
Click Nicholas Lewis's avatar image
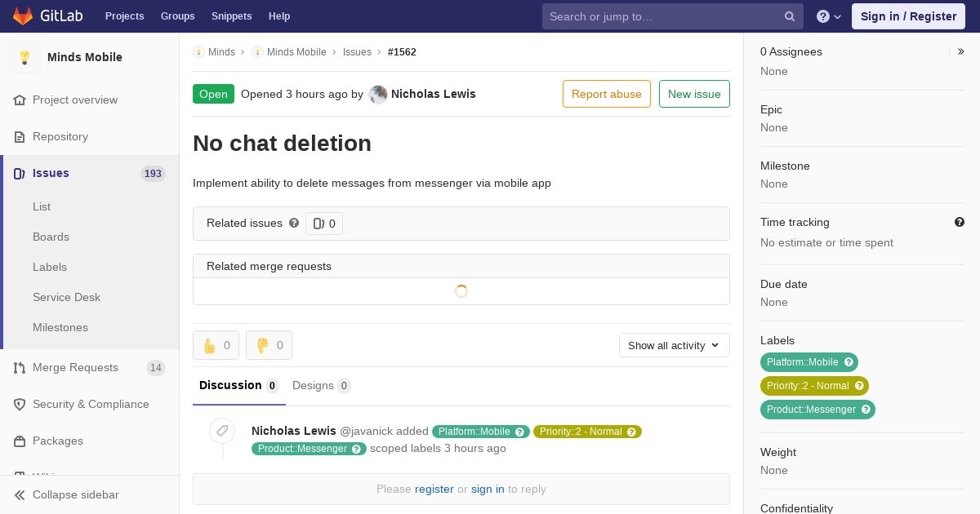(x=378, y=94)
